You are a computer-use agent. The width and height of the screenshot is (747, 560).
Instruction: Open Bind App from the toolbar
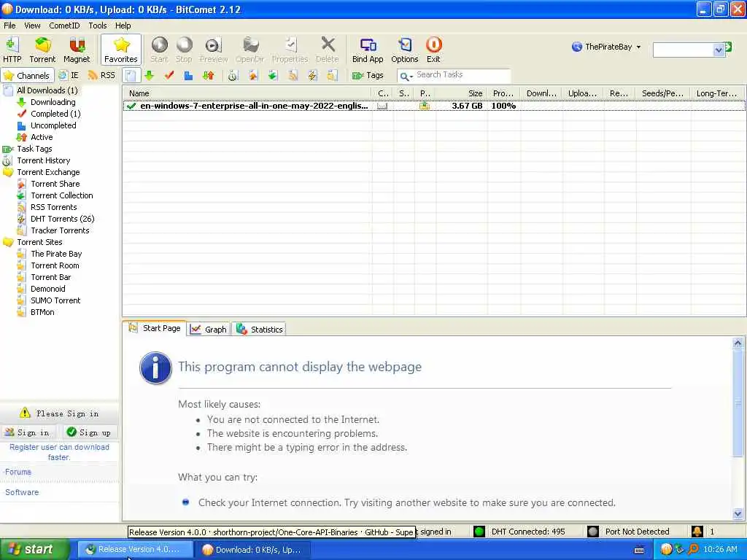pos(368,50)
